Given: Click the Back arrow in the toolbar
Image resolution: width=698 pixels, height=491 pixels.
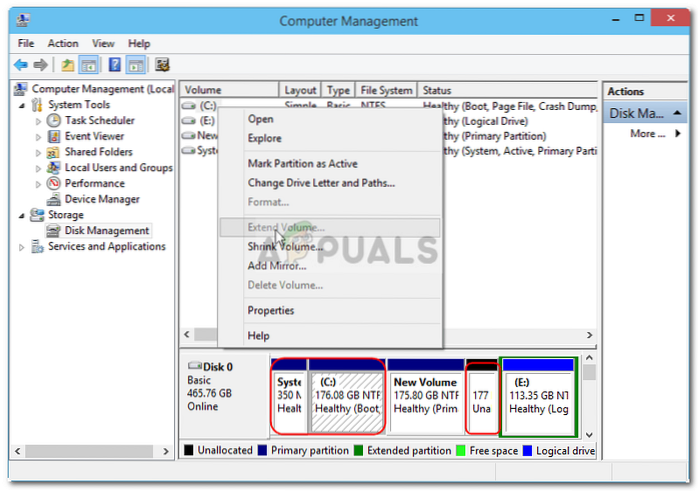Looking at the screenshot, I should tap(21, 65).
